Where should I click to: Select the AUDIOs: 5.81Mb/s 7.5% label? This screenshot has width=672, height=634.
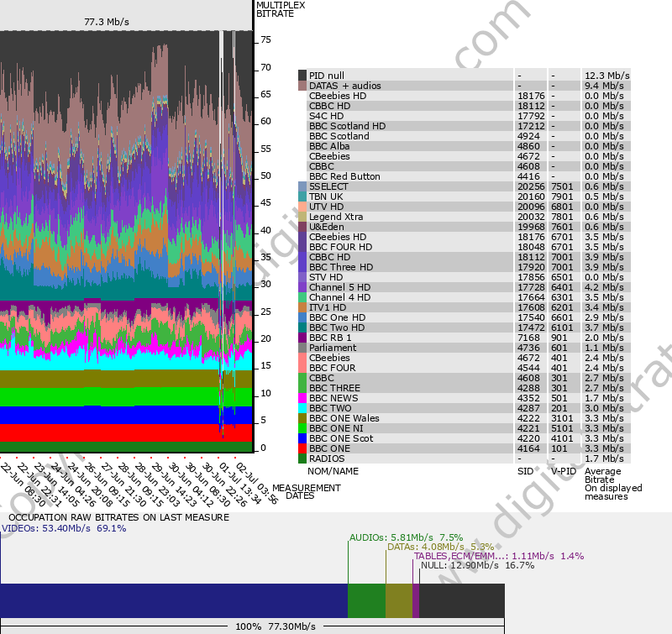tap(406, 537)
